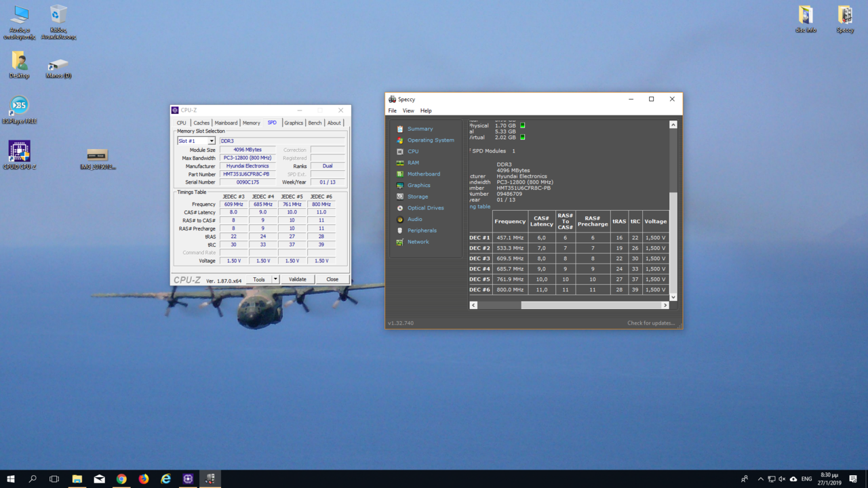Click Speccy horizontal scrollbar thumb
Screen dimensions: 868x488
point(591,306)
